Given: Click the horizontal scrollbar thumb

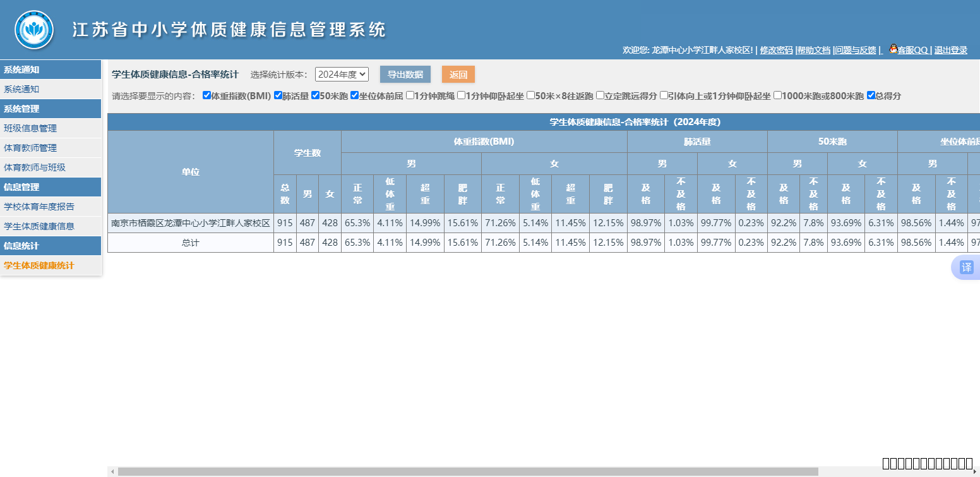Looking at the screenshot, I should (x=468, y=471).
